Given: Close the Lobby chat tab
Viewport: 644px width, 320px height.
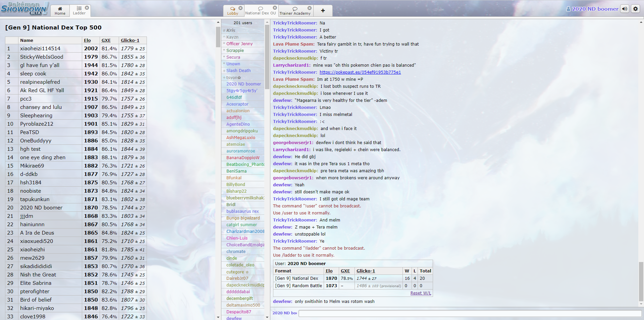Looking at the screenshot, I should pos(240,8).
